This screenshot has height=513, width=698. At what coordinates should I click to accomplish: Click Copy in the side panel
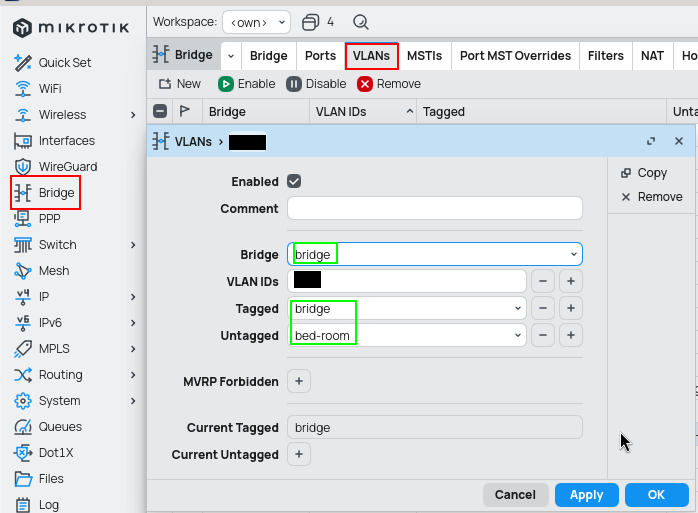tap(645, 173)
